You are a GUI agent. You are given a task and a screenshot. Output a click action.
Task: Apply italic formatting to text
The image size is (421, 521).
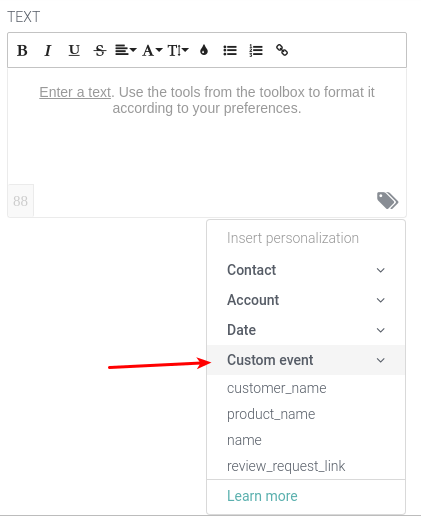point(48,51)
